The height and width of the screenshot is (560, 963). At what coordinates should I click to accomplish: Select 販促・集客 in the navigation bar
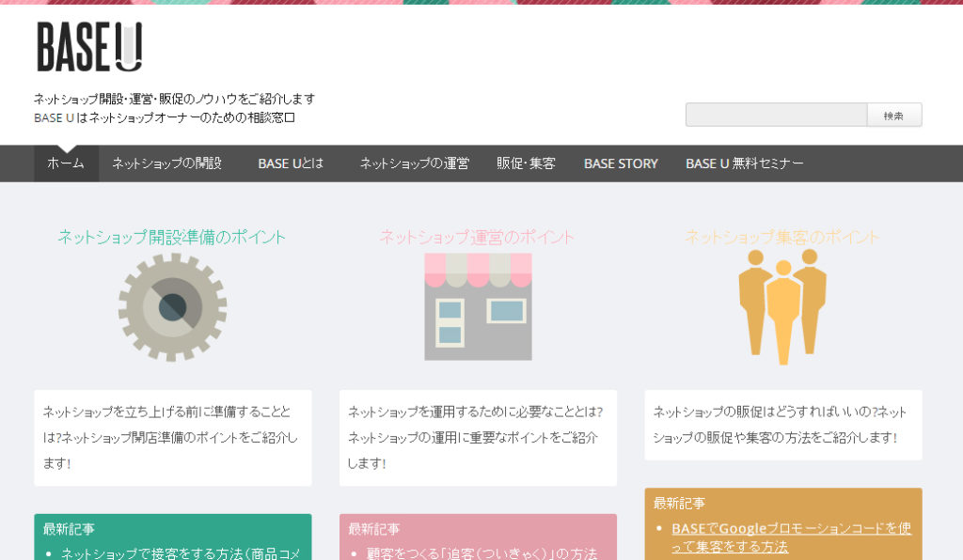[x=526, y=163]
